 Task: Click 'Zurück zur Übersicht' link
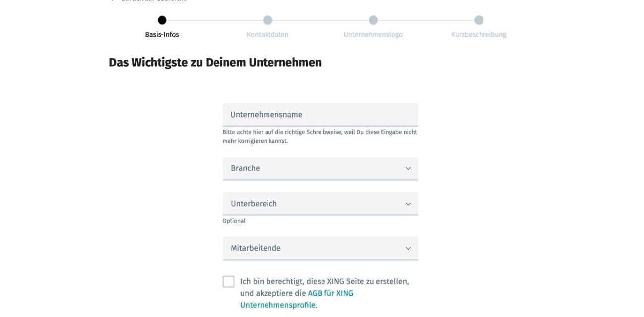pos(149,0)
